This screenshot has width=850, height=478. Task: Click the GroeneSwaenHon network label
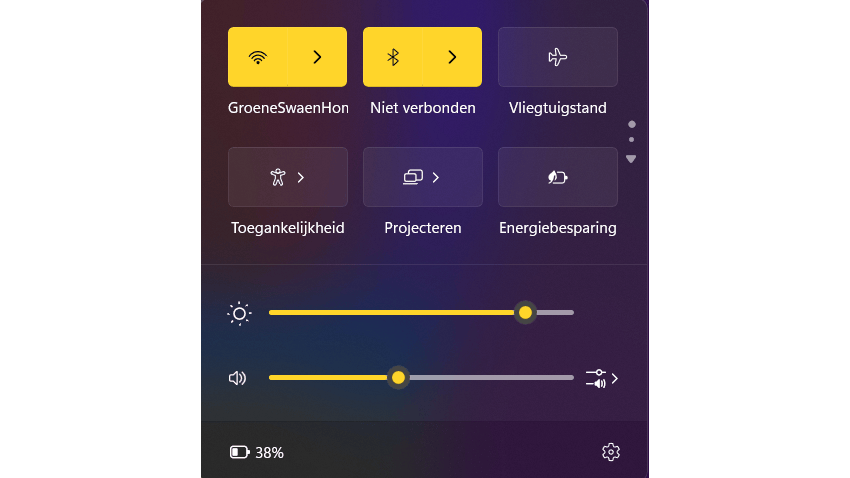coord(288,108)
